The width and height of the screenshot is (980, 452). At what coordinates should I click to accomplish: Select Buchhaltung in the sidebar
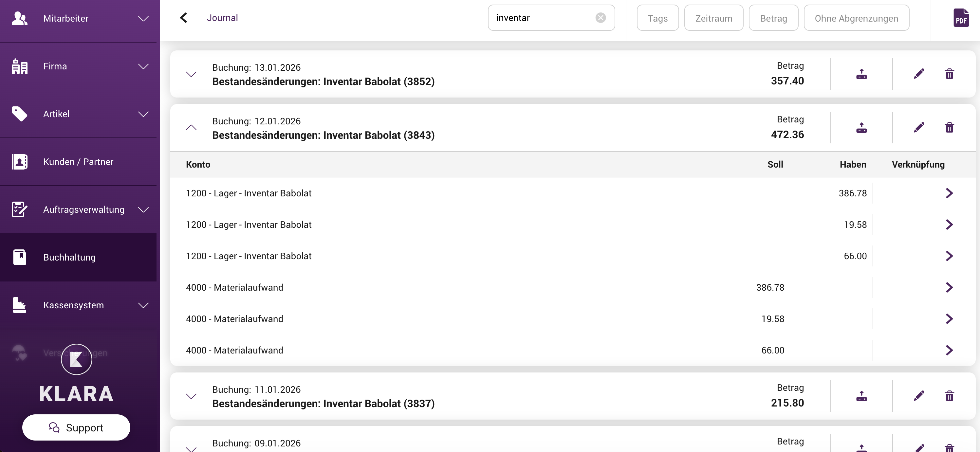tap(78, 257)
